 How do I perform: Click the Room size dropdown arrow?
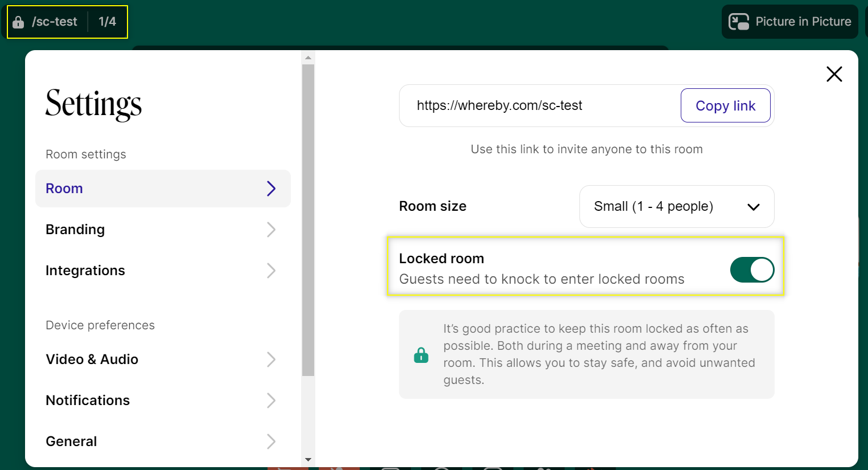point(753,207)
